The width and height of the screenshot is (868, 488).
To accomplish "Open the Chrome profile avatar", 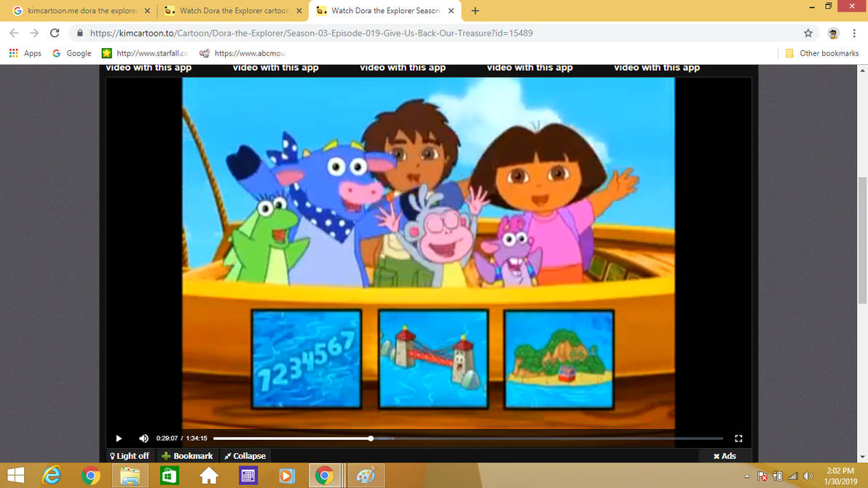I will click(833, 34).
